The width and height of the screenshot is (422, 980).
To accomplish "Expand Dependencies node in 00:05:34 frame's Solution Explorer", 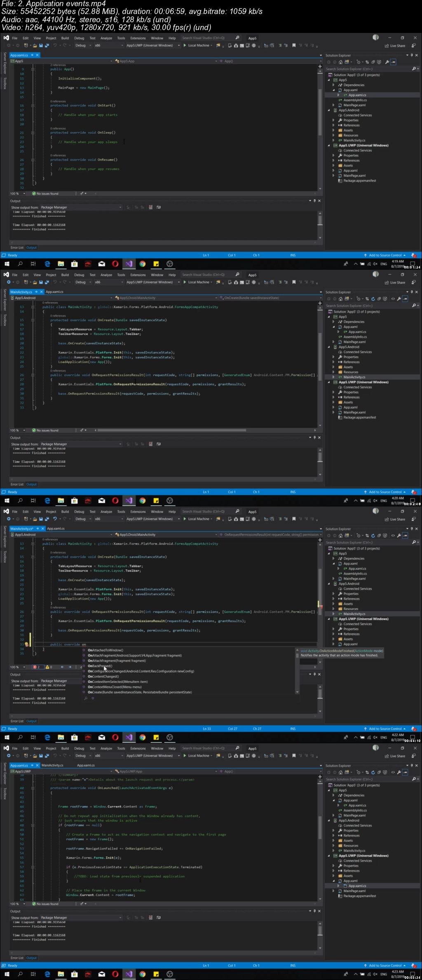I will tap(334, 795).
